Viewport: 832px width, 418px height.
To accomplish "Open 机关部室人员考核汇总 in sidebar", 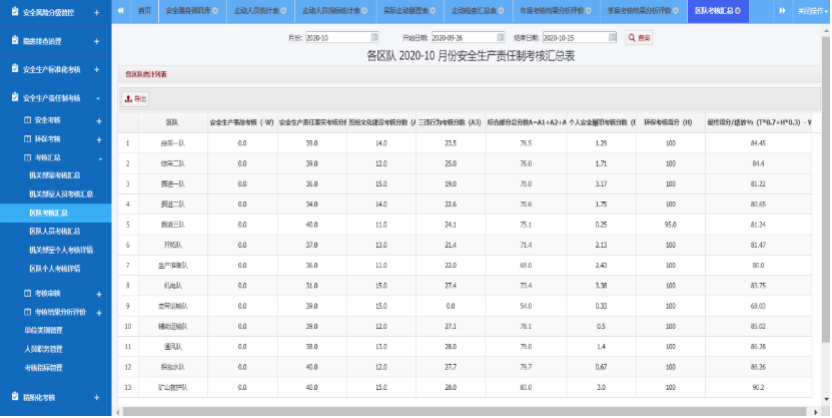I will pyautogui.click(x=61, y=194).
